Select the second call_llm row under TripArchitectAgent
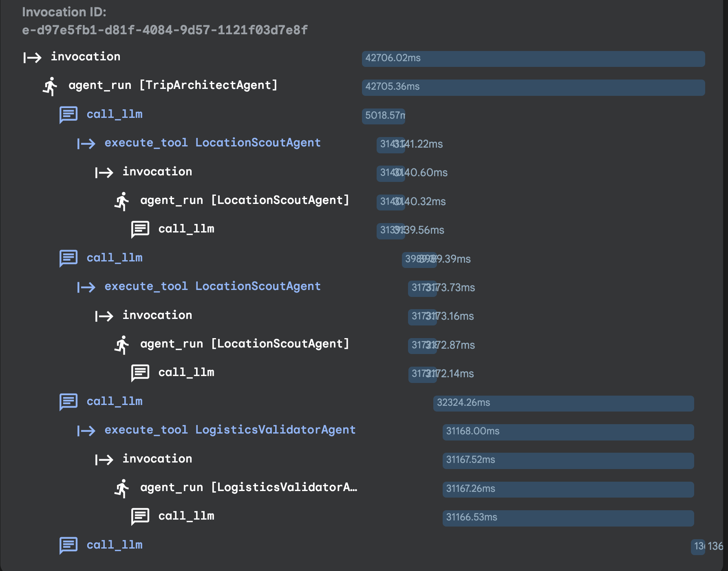728x571 pixels. click(114, 258)
